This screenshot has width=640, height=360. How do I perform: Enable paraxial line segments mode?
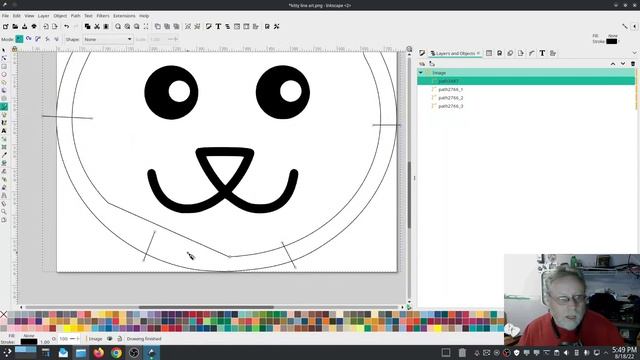click(x=57, y=39)
